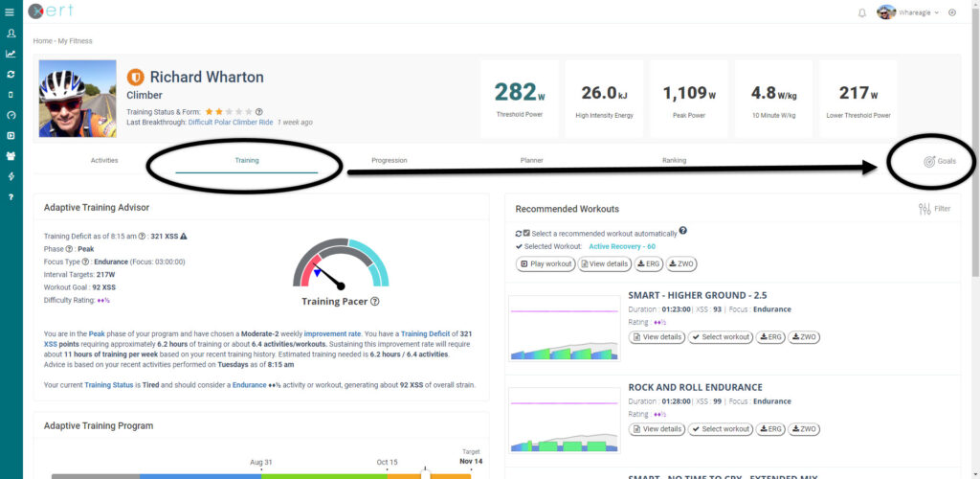Open the lightning bolt sidebar icon
The image size is (980, 479).
[11, 176]
